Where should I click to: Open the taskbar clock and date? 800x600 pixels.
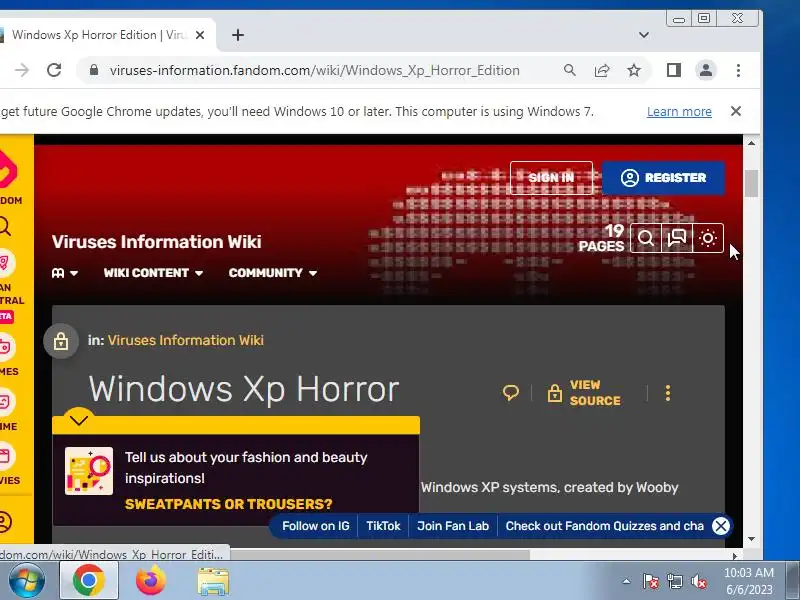coord(749,581)
